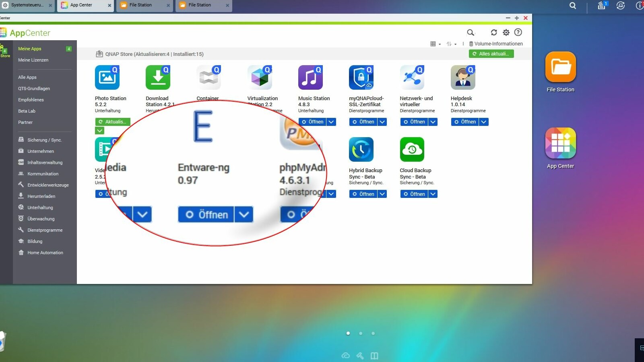The height and width of the screenshot is (362, 644).
Task: Expand Music Station Öffnen dropdown arrow
Action: [x=331, y=122]
